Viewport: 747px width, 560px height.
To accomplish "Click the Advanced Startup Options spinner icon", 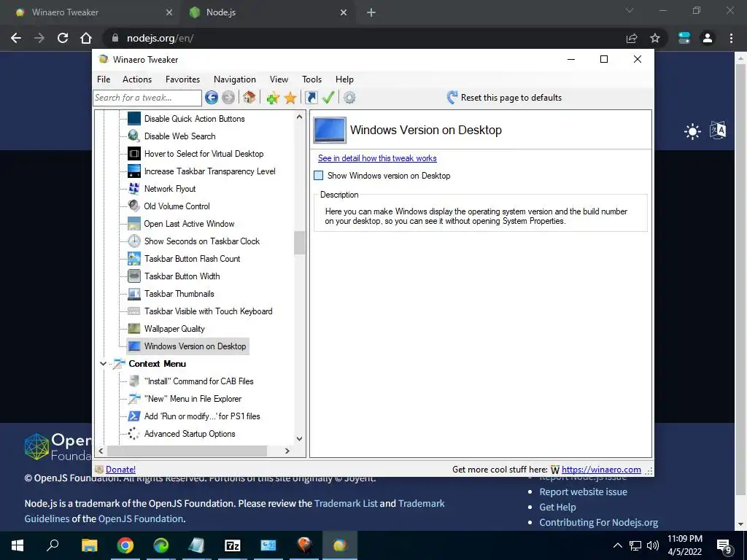I will (x=134, y=434).
